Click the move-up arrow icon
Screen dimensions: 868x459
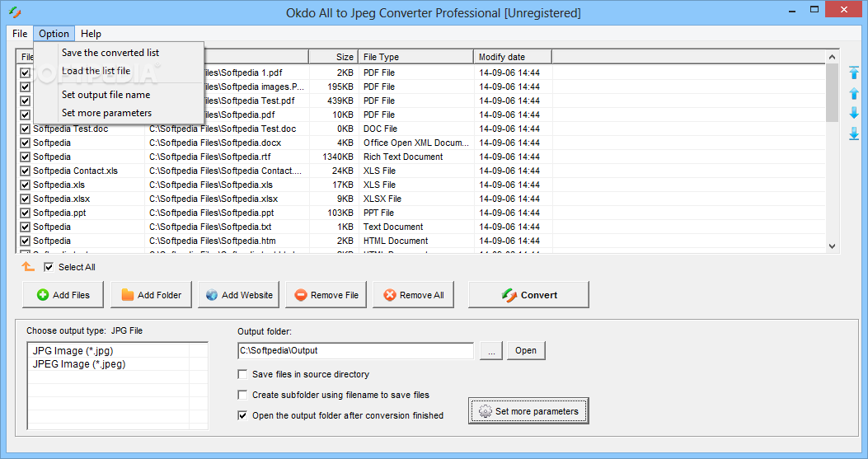pos(854,94)
